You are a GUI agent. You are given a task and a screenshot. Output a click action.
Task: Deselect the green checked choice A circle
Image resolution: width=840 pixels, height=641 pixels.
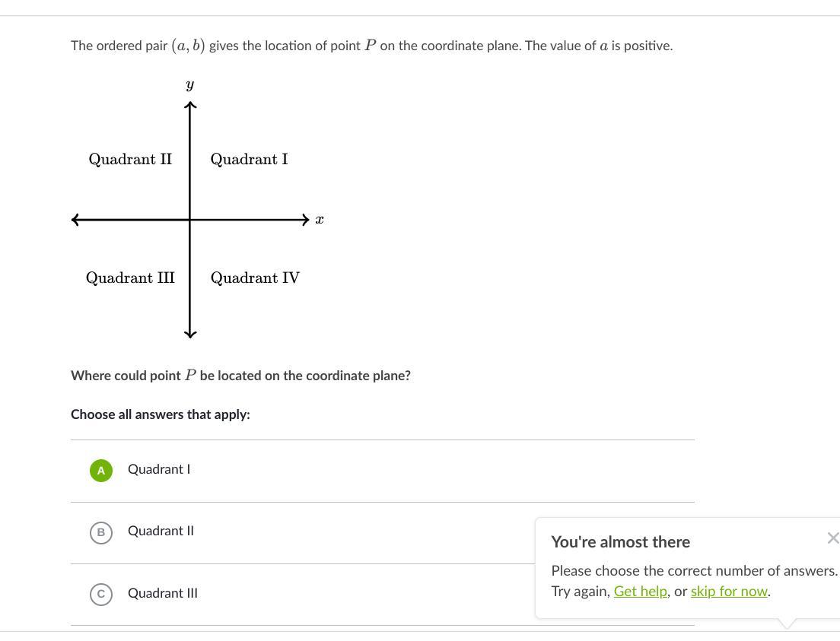pyautogui.click(x=101, y=471)
